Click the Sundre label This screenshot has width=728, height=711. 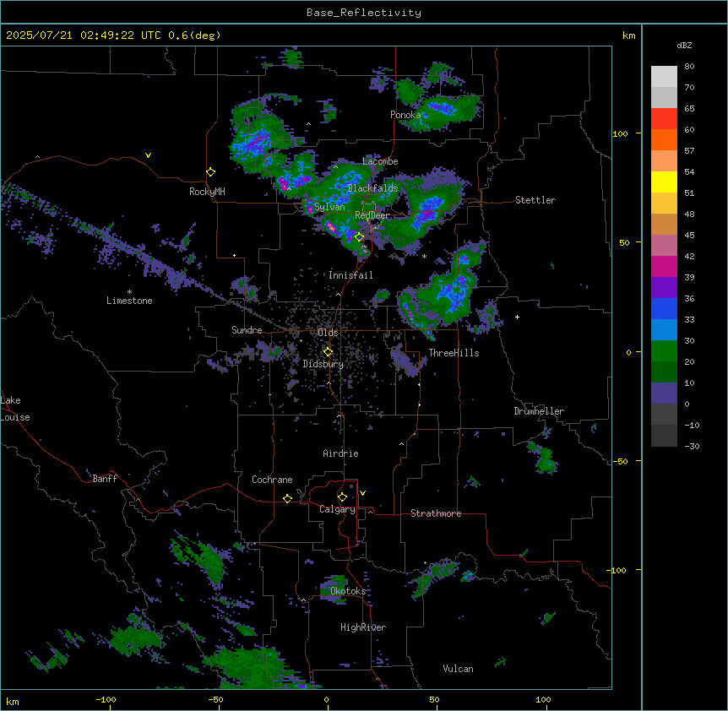247,330
